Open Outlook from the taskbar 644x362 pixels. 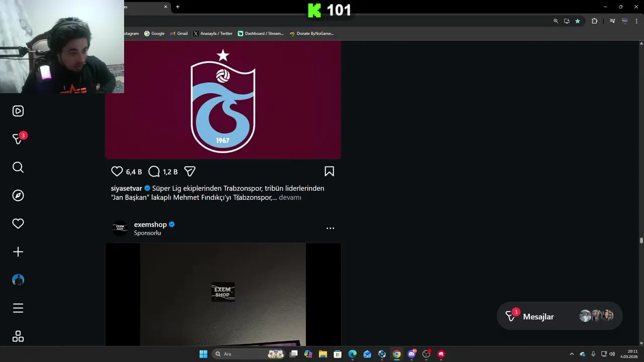367,354
